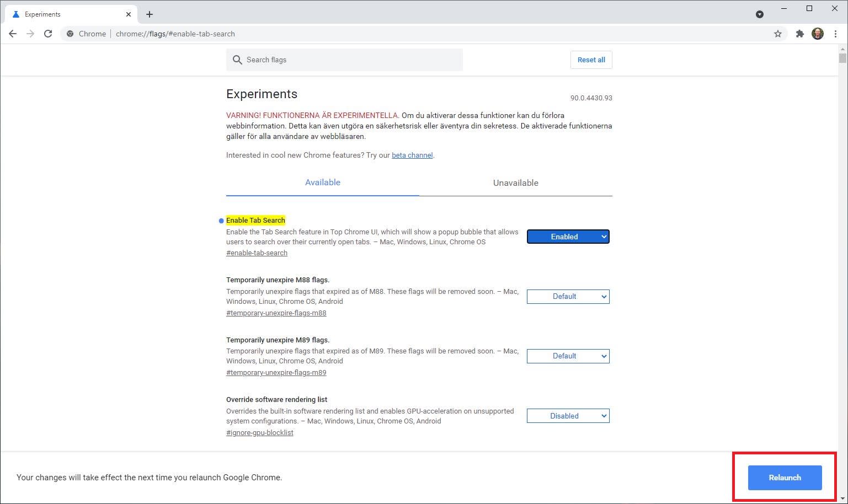The height and width of the screenshot is (504, 848).
Task: Click the #enable-tab-search anchor link
Action: [x=257, y=253]
